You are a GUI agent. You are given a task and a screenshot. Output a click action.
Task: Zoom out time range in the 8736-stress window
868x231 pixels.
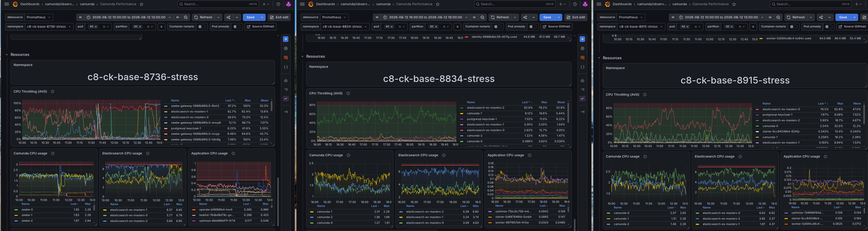(x=186, y=17)
